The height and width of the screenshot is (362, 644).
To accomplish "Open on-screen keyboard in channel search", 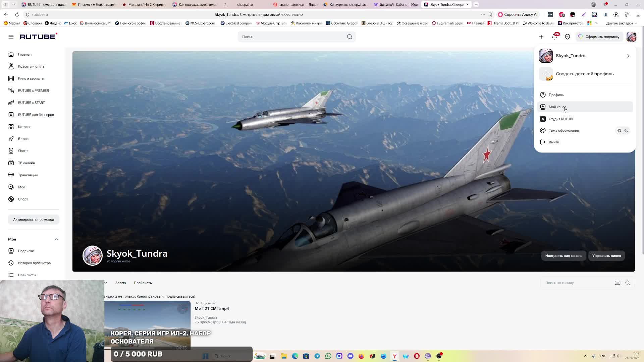I will (x=618, y=283).
